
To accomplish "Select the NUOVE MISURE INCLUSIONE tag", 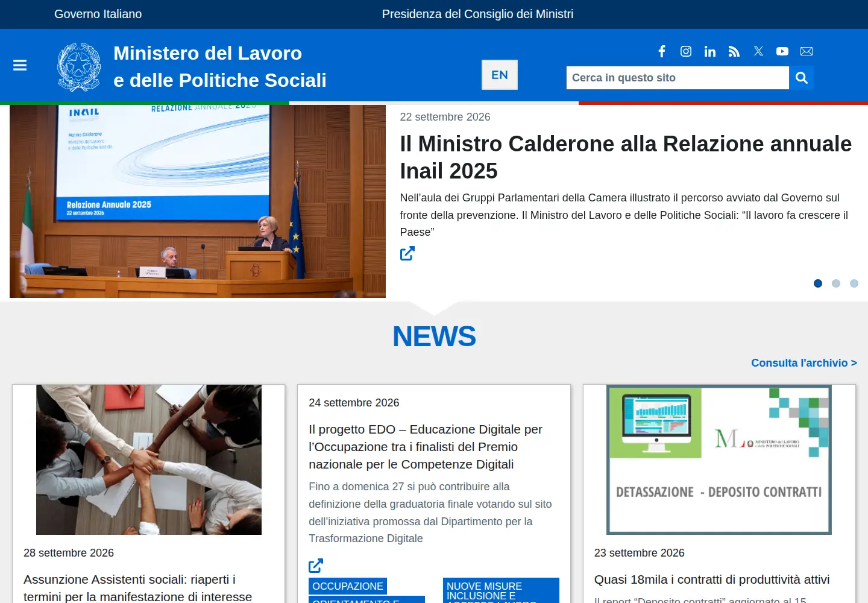I will coord(501,590).
